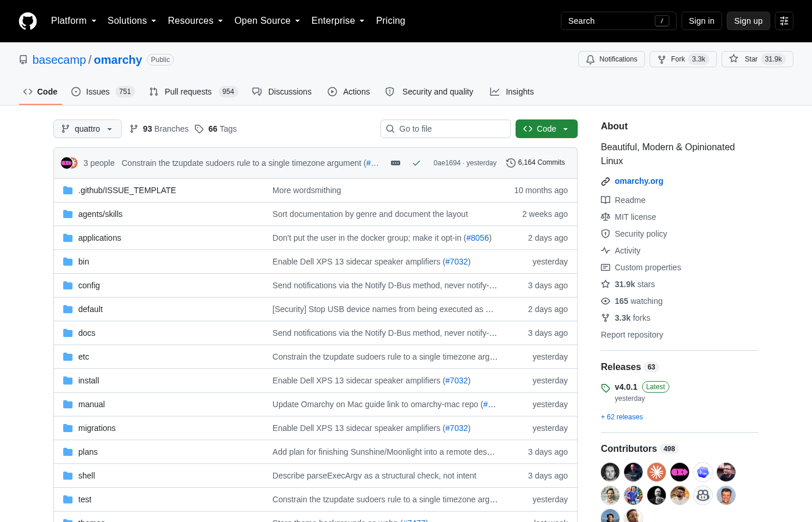The height and width of the screenshot is (522, 812).
Task: Click the Report repository link
Action: coord(632,335)
